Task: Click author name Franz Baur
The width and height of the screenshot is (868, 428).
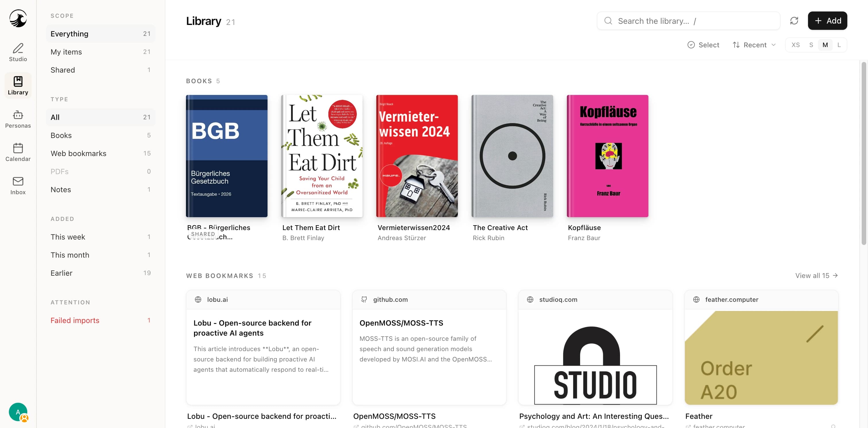Action: click(584, 238)
